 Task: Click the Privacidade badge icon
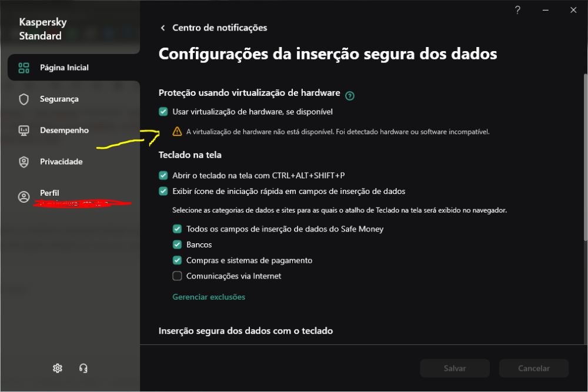(24, 162)
